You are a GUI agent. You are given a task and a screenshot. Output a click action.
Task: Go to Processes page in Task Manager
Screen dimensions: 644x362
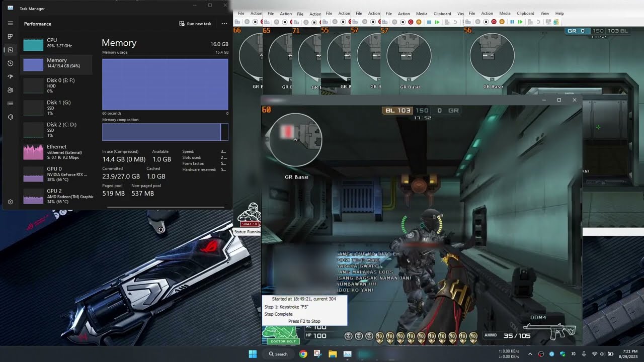11,36
